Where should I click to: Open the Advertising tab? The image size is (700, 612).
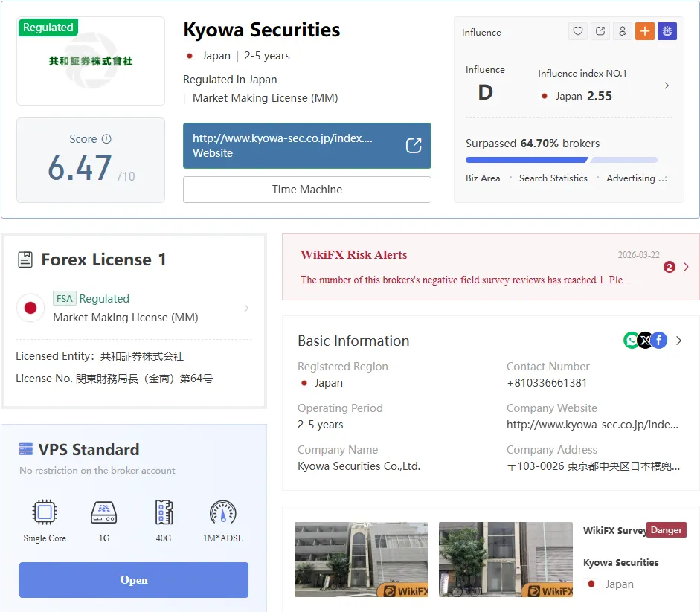click(631, 178)
